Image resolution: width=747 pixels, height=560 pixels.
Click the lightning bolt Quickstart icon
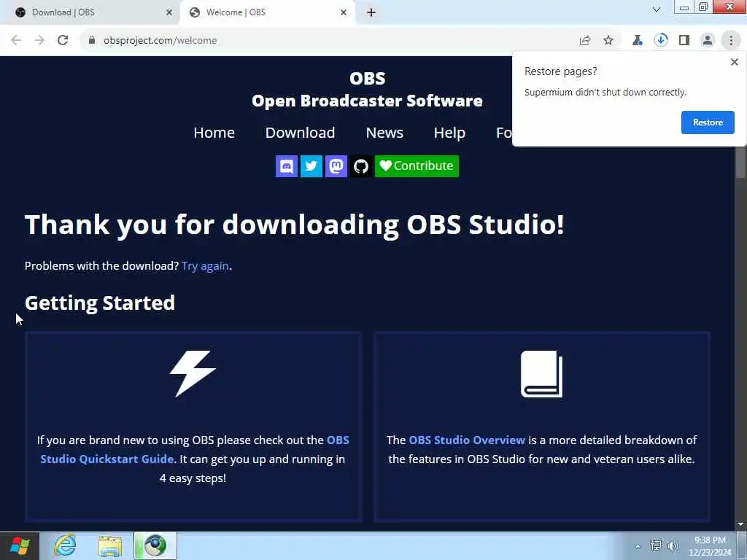(x=193, y=374)
